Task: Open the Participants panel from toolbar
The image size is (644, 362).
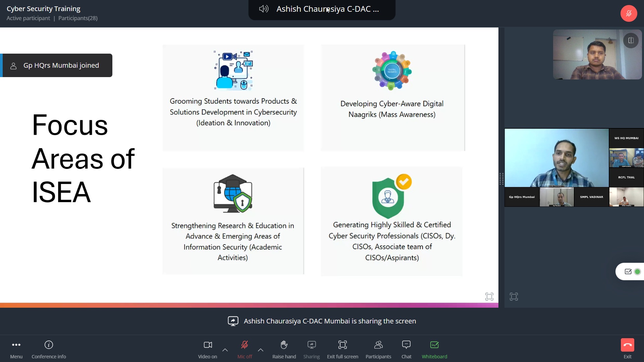Action: click(x=378, y=345)
